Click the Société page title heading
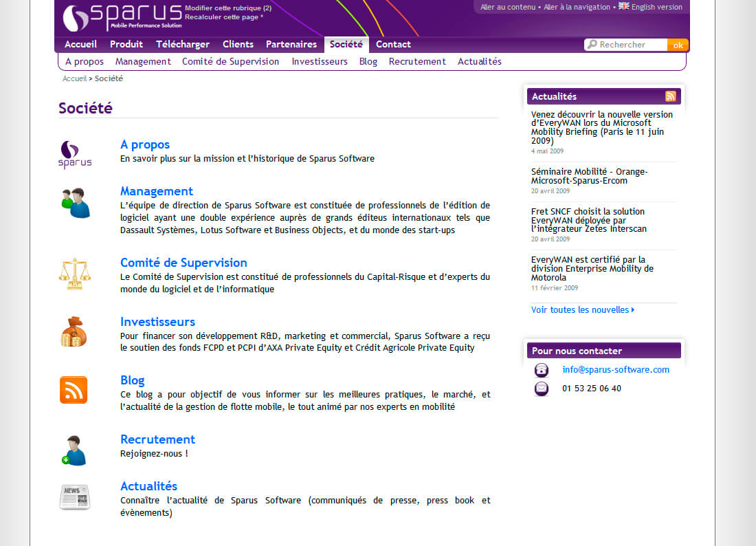Viewport: 756px width, 546px height. tap(85, 108)
